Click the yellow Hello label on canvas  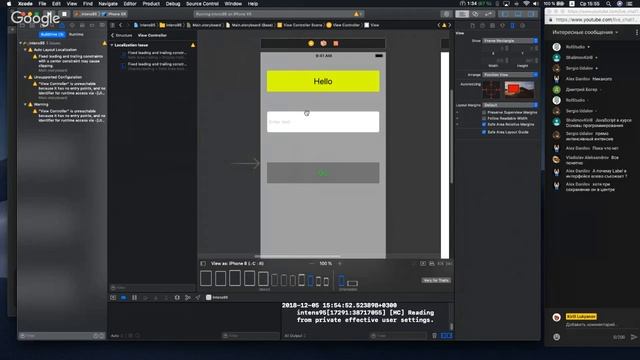[x=323, y=81]
